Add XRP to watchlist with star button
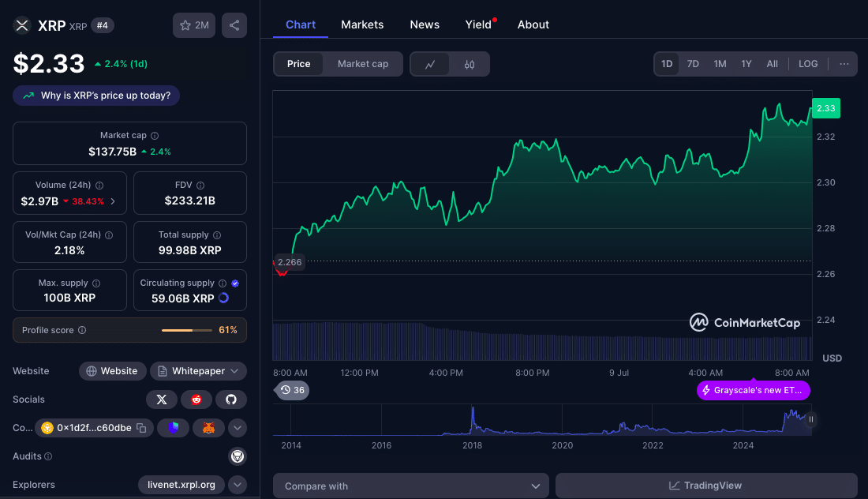The height and width of the screenshot is (499, 868). click(x=194, y=25)
